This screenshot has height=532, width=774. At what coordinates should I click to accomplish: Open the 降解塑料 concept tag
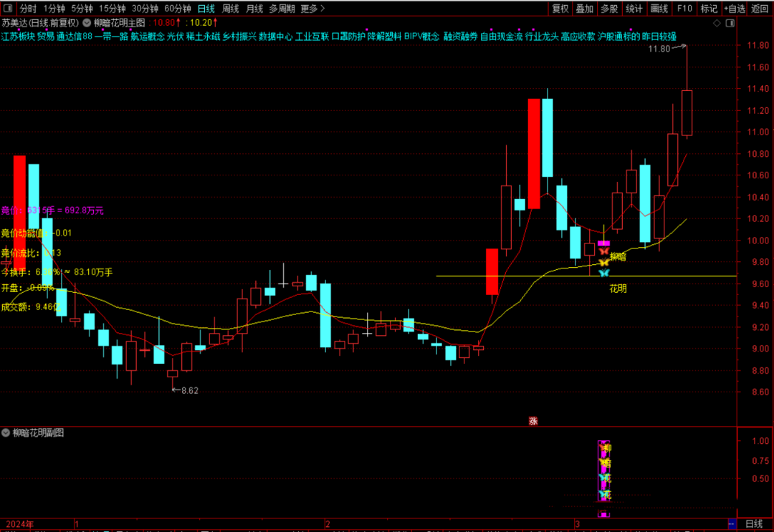385,37
